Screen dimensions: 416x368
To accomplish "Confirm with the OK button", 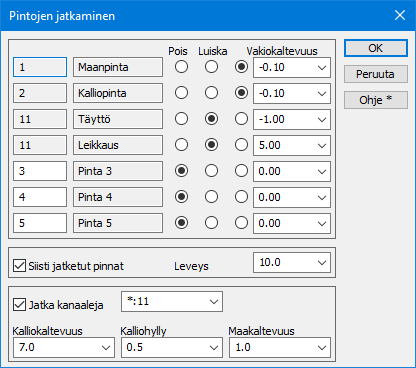I will click(x=376, y=48).
